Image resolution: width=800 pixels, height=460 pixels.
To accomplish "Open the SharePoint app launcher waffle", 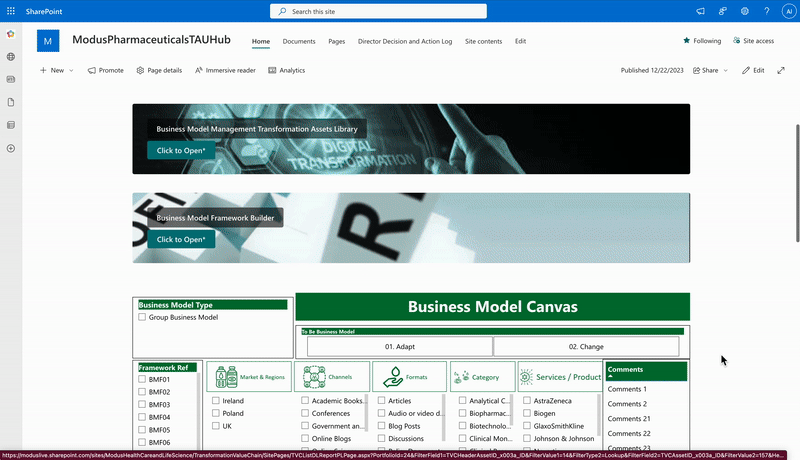I will [11, 11].
